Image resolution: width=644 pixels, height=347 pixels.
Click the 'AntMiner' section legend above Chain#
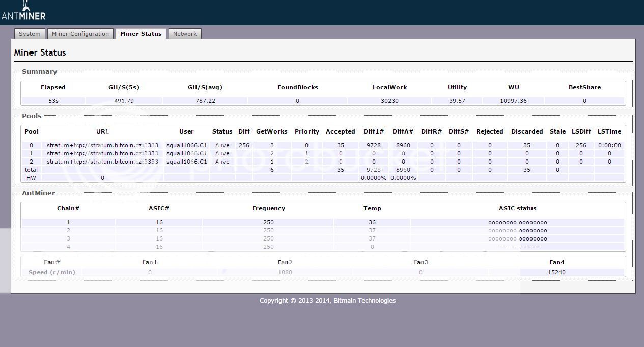(39, 193)
